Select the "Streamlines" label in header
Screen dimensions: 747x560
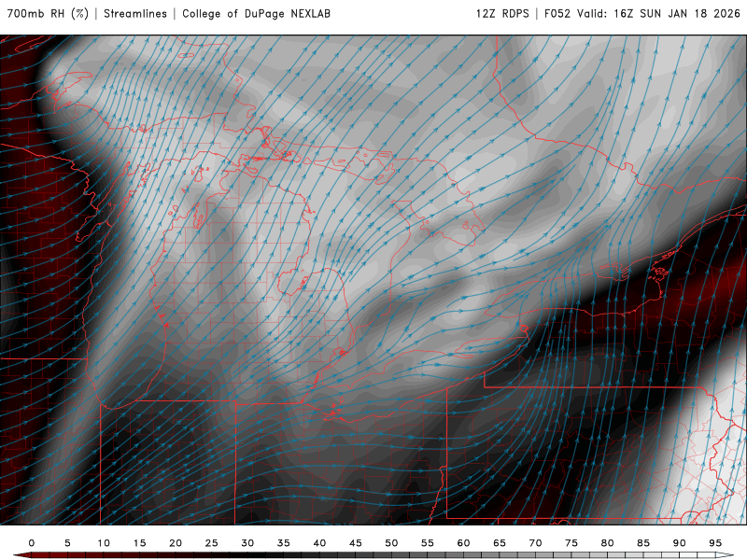135,13
